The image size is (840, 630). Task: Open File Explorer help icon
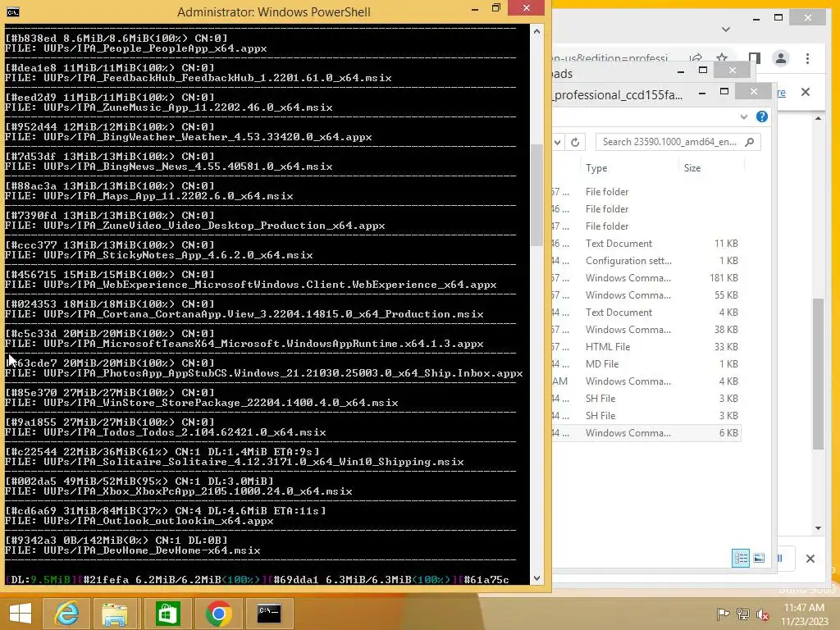[762, 116]
